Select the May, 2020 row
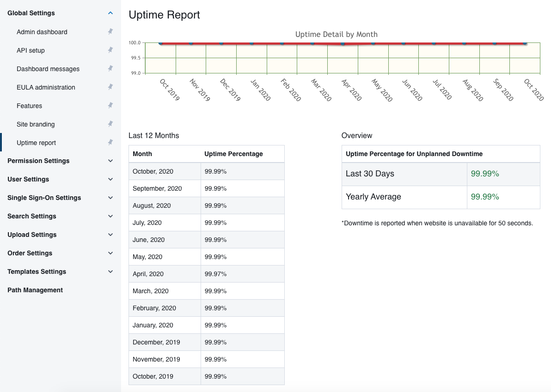Screen dimensions: 551x392 tap(206, 257)
